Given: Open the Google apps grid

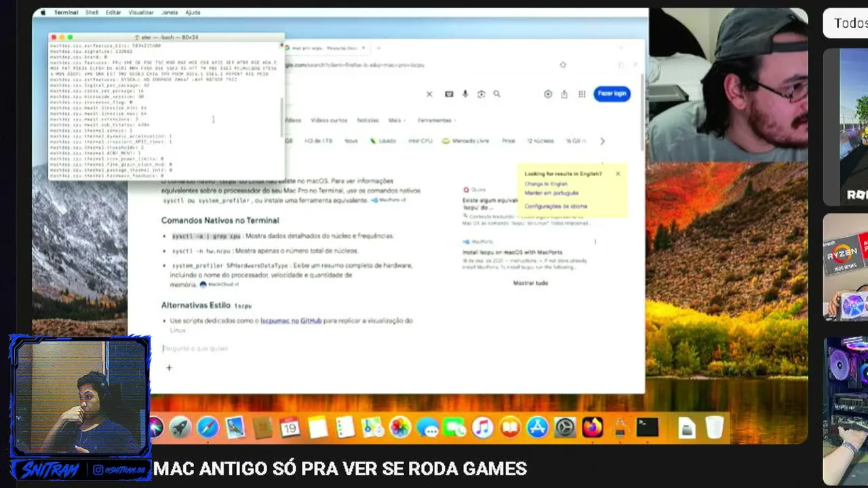Looking at the screenshot, I should 582,94.
